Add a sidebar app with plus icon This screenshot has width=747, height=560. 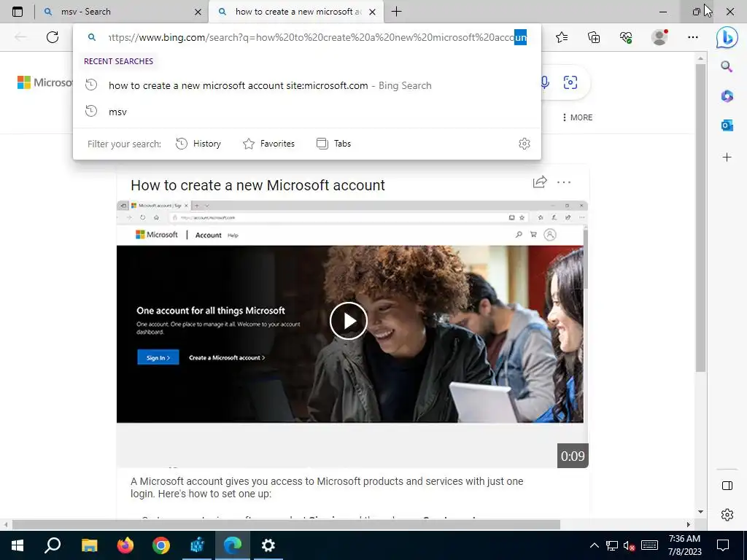727,157
